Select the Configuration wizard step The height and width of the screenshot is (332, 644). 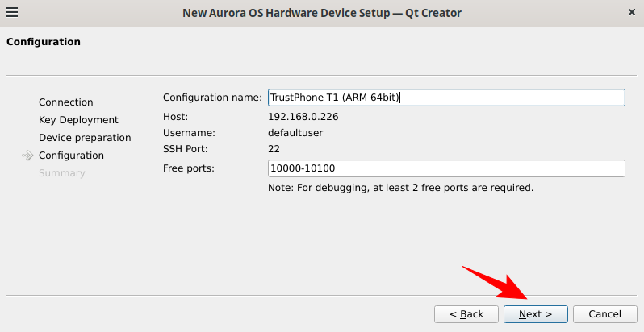coord(71,156)
